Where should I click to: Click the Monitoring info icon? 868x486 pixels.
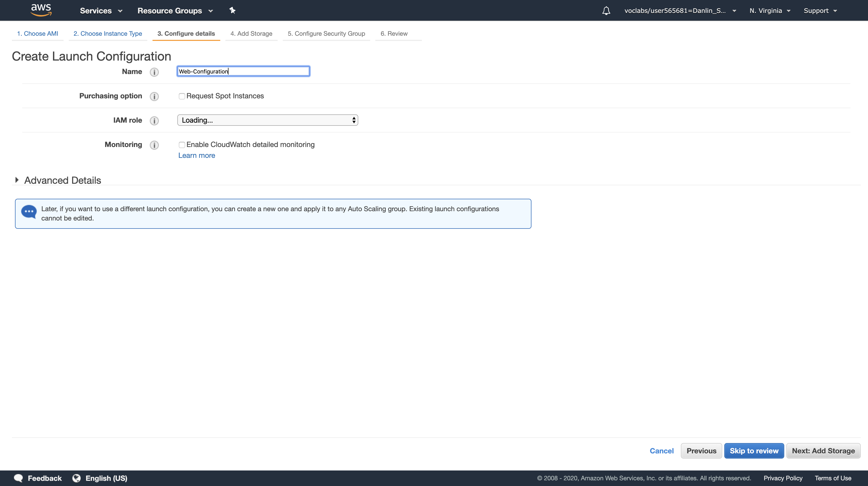click(x=154, y=145)
